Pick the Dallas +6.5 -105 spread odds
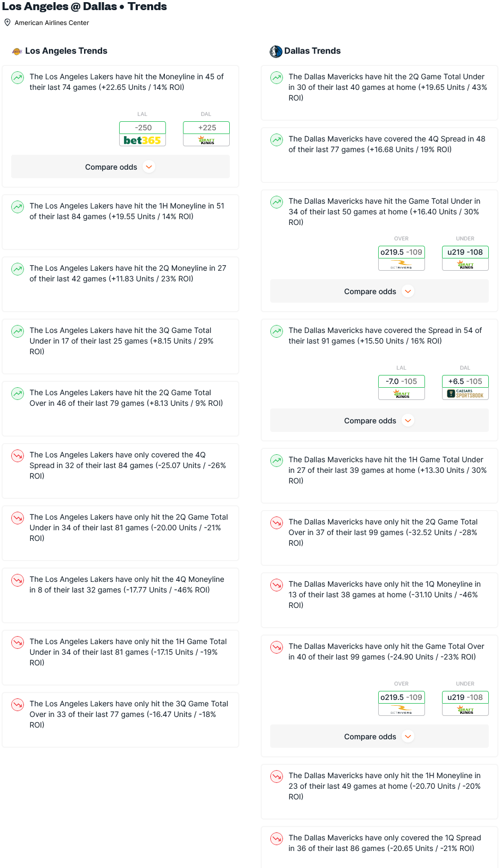 click(x=465, y=381)
